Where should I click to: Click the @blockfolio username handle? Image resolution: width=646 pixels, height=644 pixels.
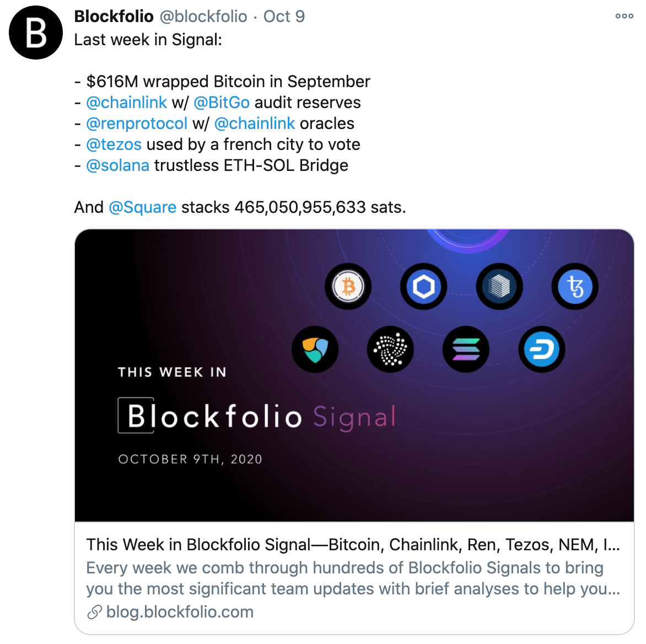click(204, 16)
